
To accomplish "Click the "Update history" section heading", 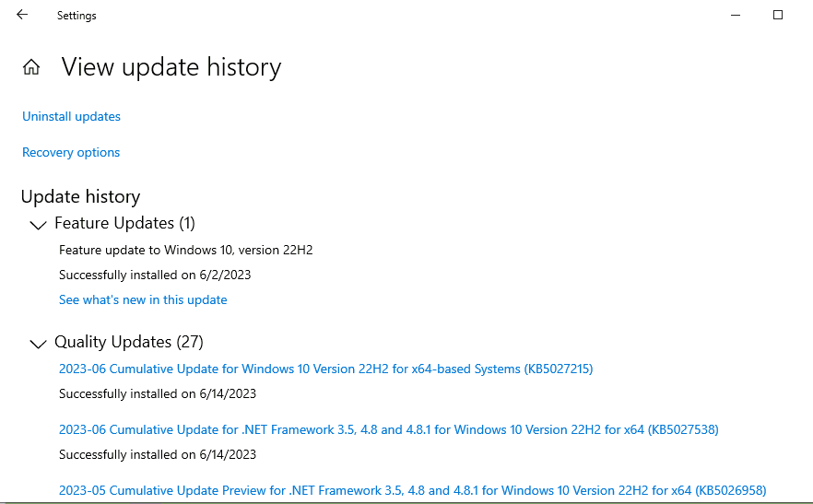I will coord(80,196).
